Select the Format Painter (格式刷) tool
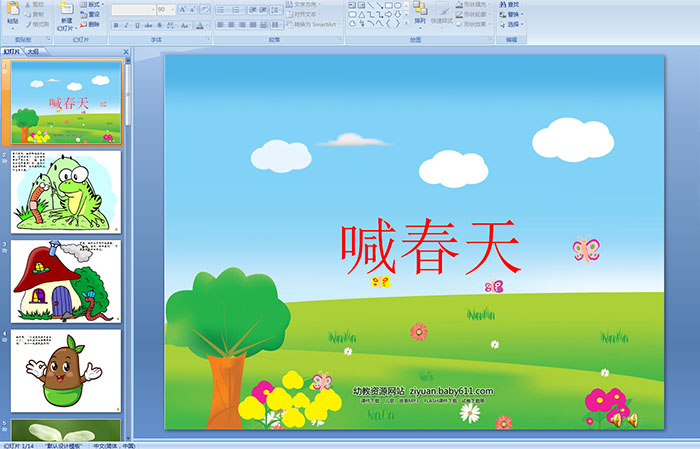The height and width of the screenshot is (449, 700). [x=36, y=24]
